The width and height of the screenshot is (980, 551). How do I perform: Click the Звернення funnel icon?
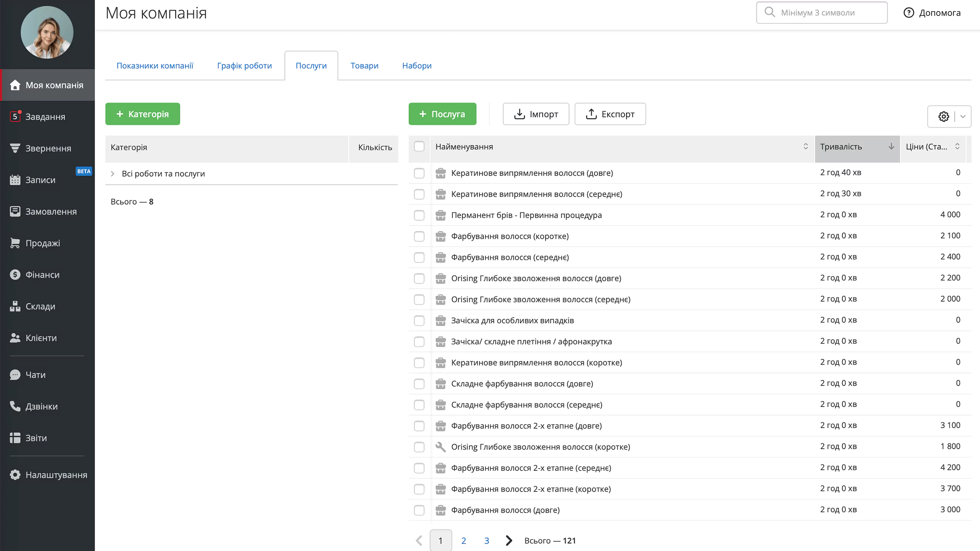pyautogui.click(x=15, y=148)
